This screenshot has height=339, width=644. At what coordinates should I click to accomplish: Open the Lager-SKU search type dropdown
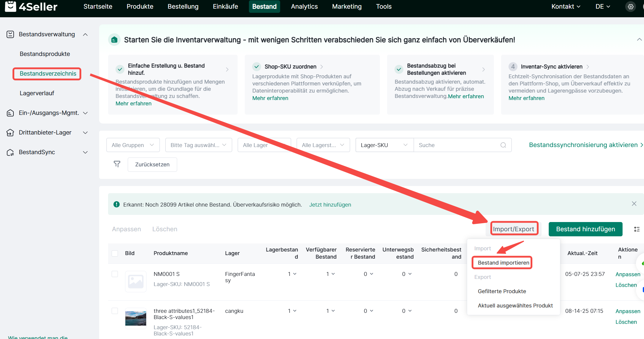pyautogui.click(x=384, y=145)
